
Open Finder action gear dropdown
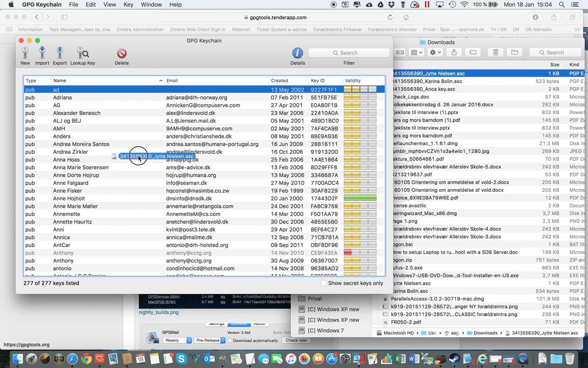click(x=435, y=53)
